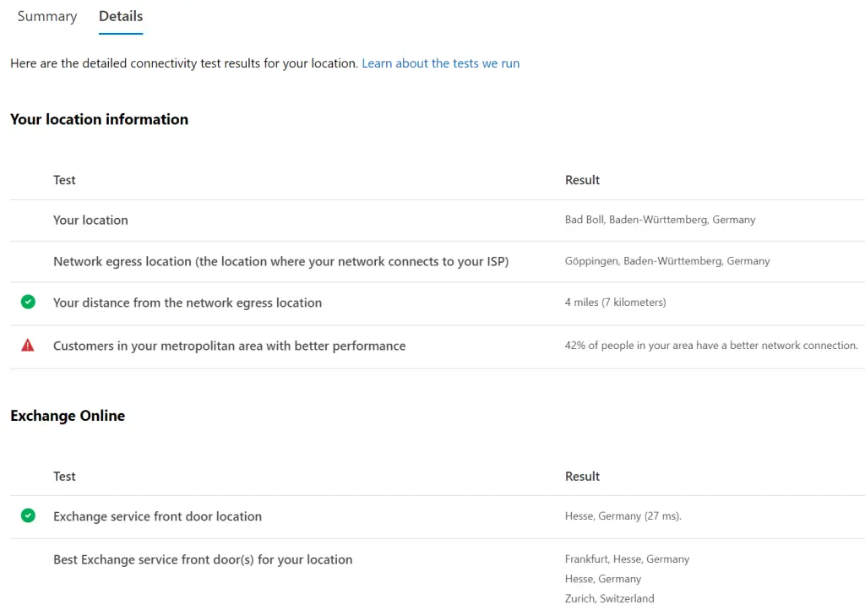Click the Your distance from the network egress location row
This screenshot has height=616, width=865.
point(438,303)
